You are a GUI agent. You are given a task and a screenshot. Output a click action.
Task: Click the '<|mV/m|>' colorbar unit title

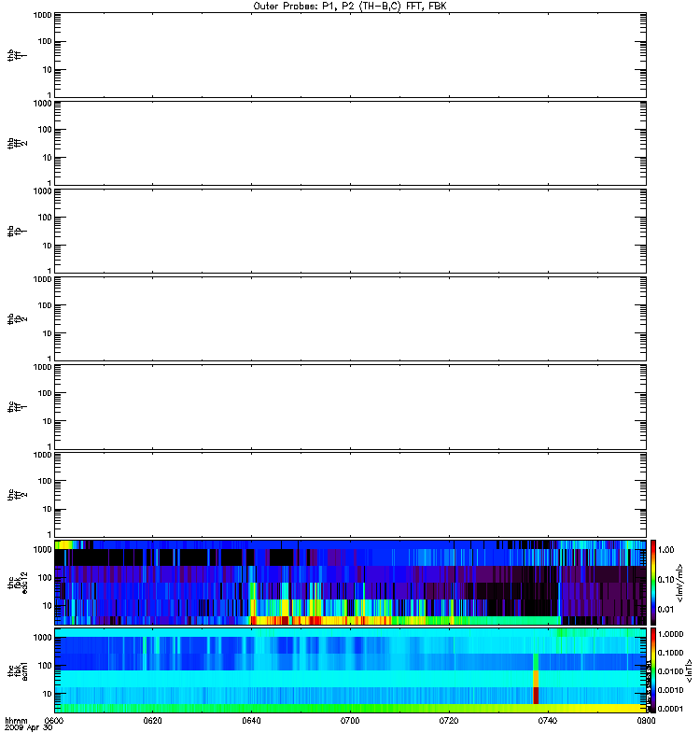click(680, 583)
